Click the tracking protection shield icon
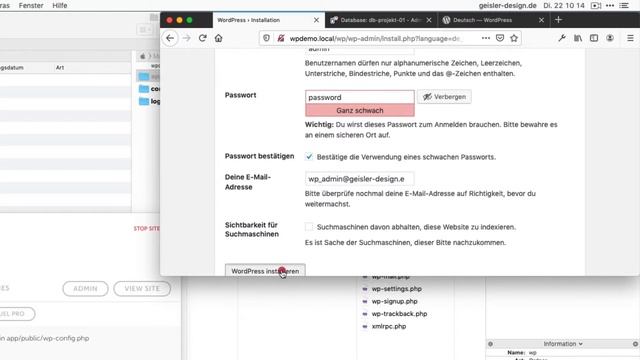 click(266, 38)
